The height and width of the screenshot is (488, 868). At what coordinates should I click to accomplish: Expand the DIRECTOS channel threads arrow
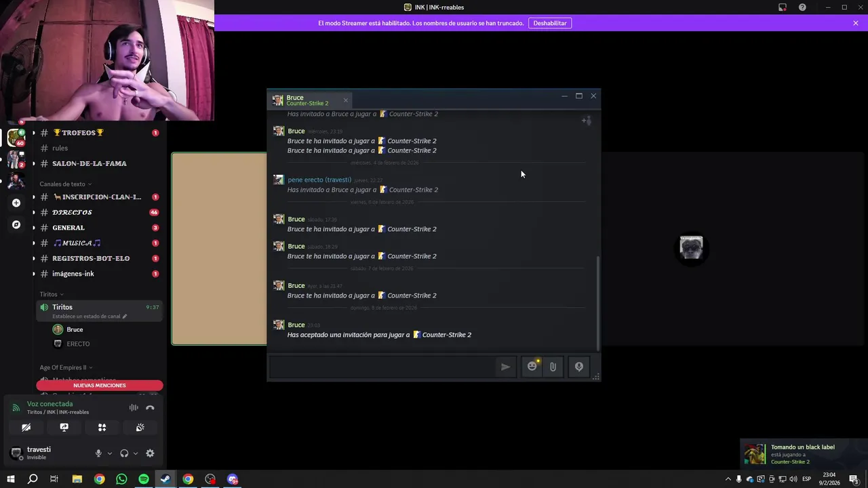[34, 212]
